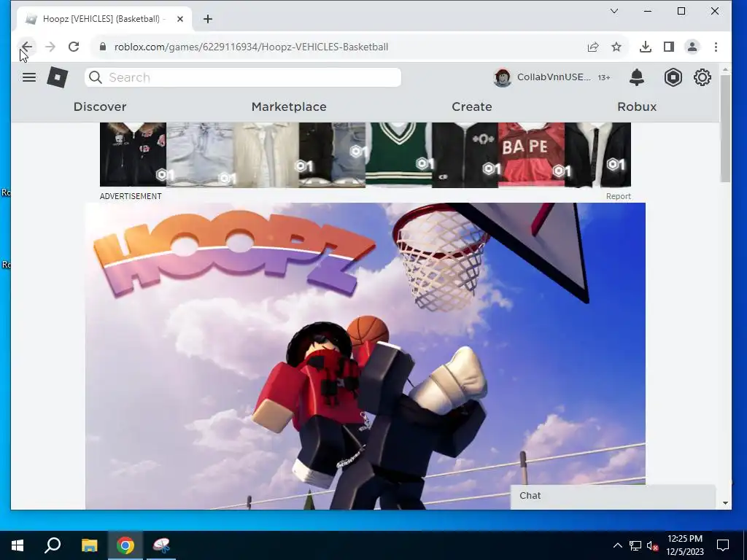
Task: Go back to the previous page
Action: 27,47
